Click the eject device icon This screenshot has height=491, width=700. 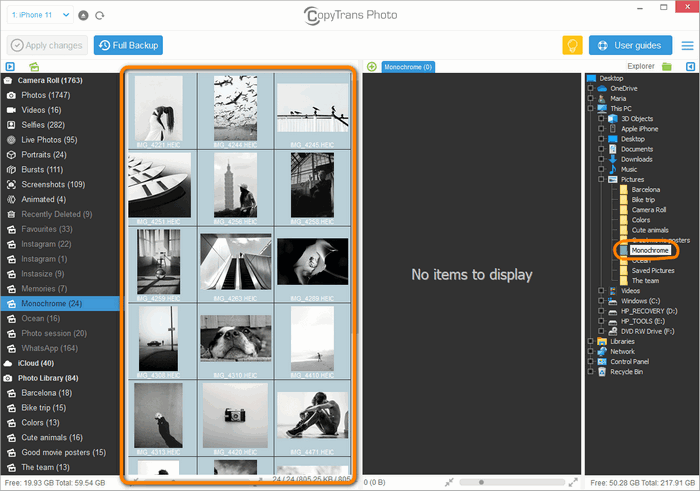[x=83, y=15]
